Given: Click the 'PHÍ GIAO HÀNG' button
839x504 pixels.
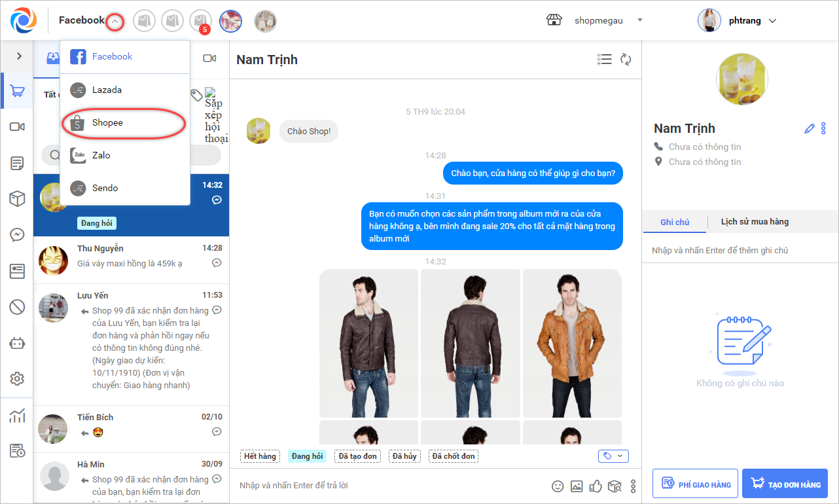Looking at the screenshot, I should click(695, 484).
